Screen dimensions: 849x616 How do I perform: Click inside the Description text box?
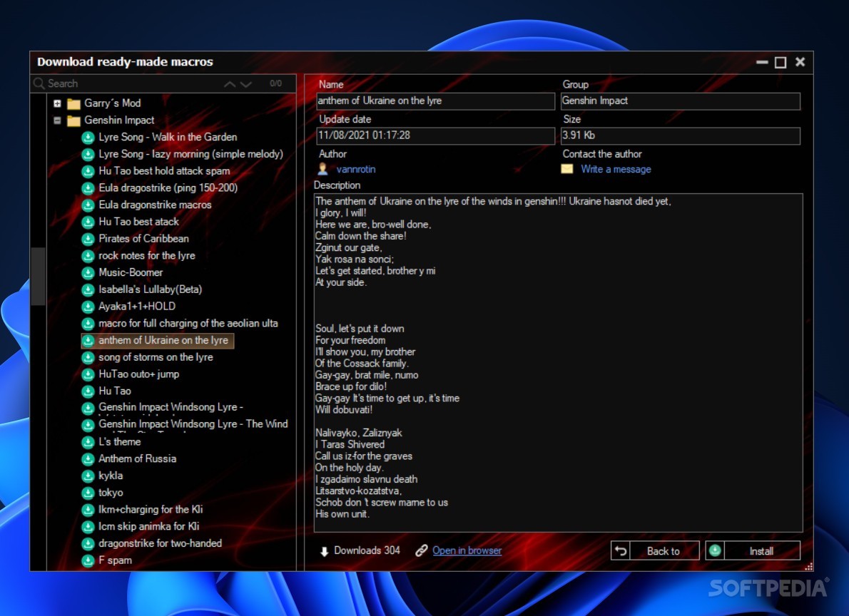click(558, 363)
